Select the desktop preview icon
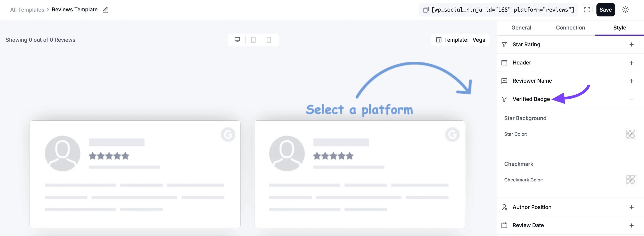Image resolution: width=644 pixels, height=236 pixels. [x=237, y=40]
